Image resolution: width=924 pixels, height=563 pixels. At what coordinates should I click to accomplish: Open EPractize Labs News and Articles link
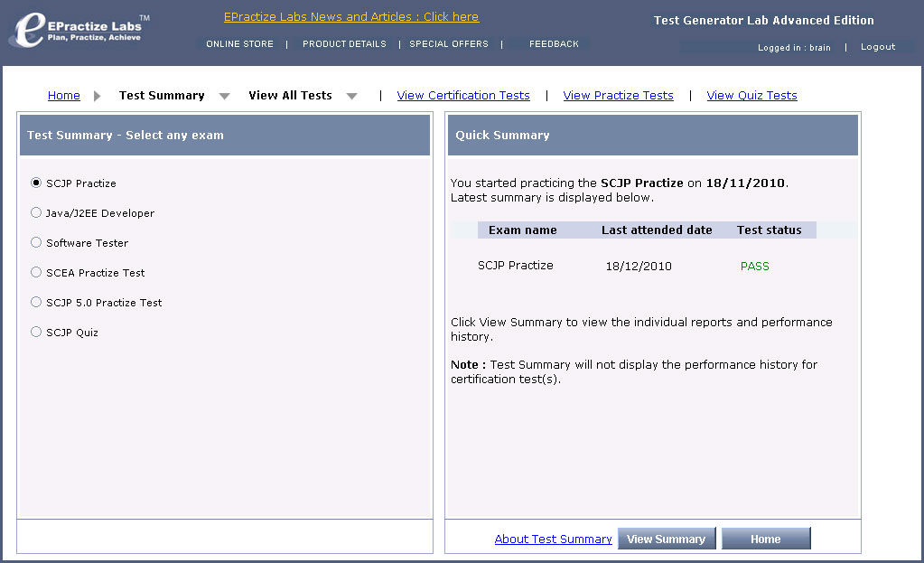click(351, 17)
